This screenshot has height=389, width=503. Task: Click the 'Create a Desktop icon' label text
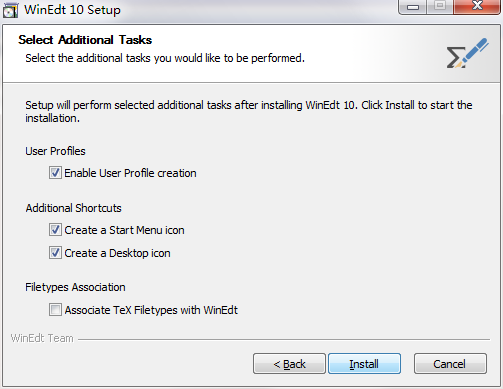[117, 253]
